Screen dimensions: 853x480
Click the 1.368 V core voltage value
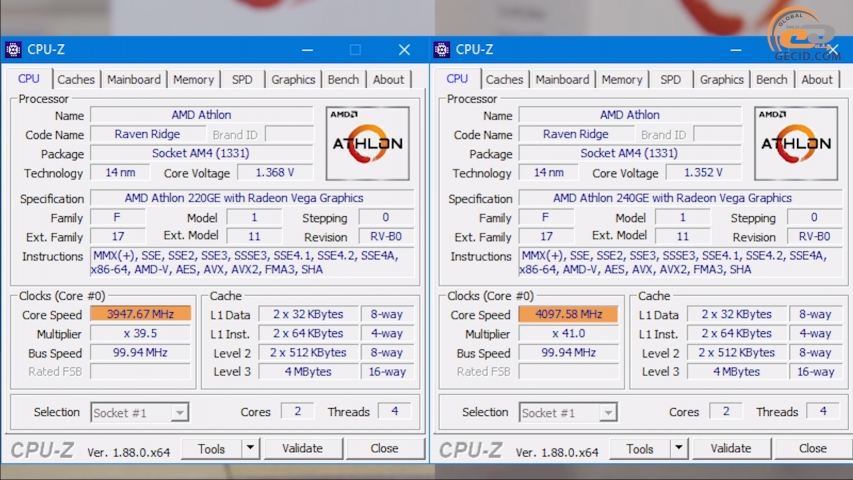[275, 173]
